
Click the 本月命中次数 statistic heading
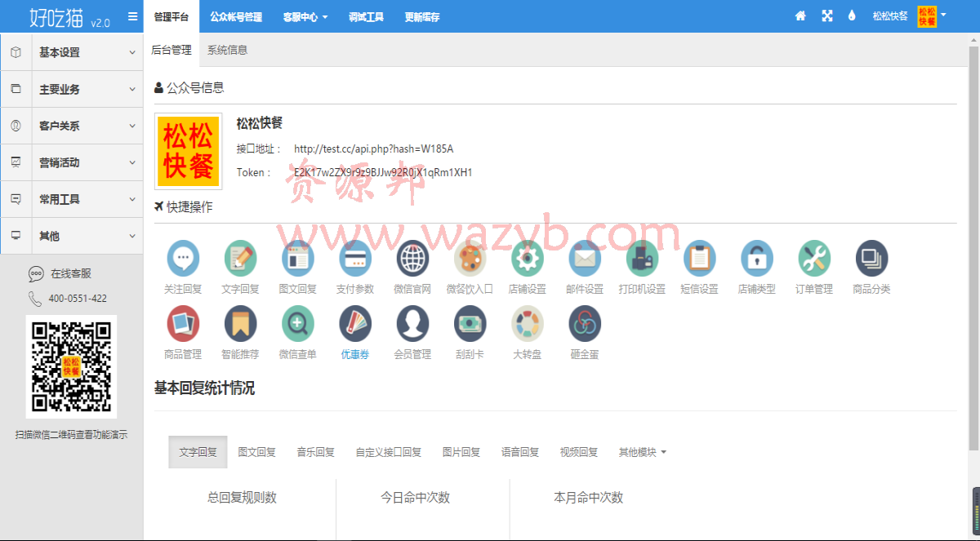[x=588, y=497]
